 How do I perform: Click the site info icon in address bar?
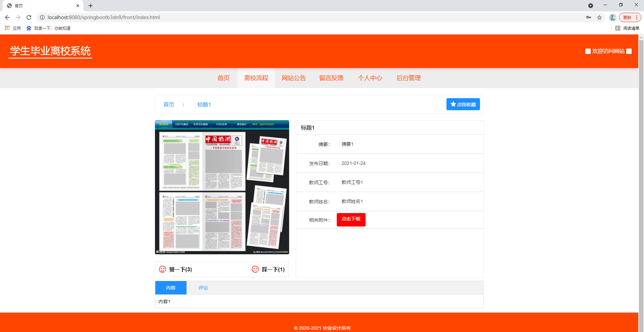pos(42,17)
